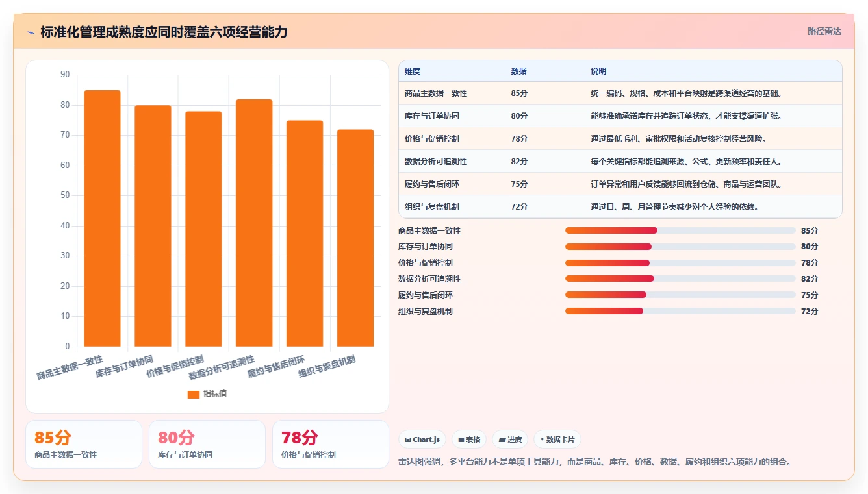
Task: Click the 商品主数据一致性 progress bar
Action: click(680, 230)
